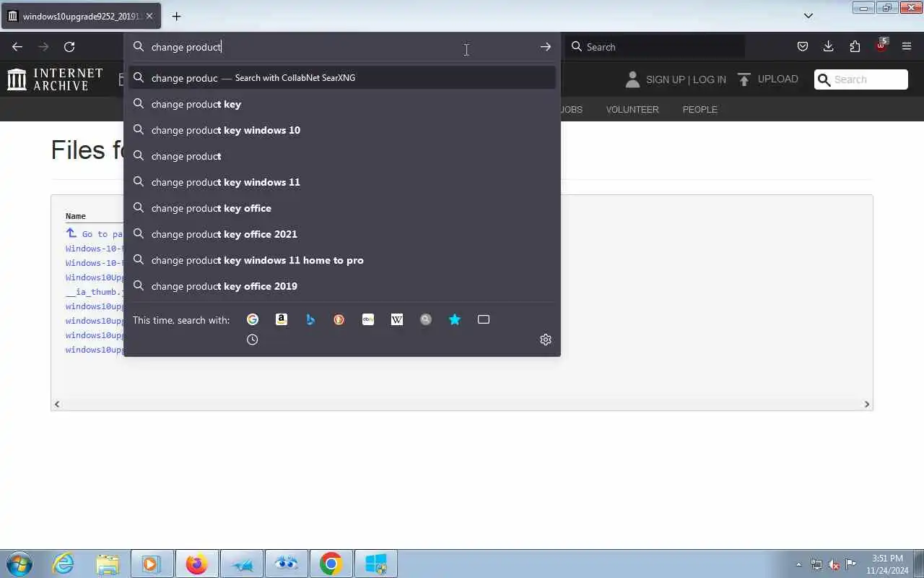Image resolution: width=924 pixels, height=578 pixels.
Task: Open the Pocket save icon
Action: coord(803,47)
